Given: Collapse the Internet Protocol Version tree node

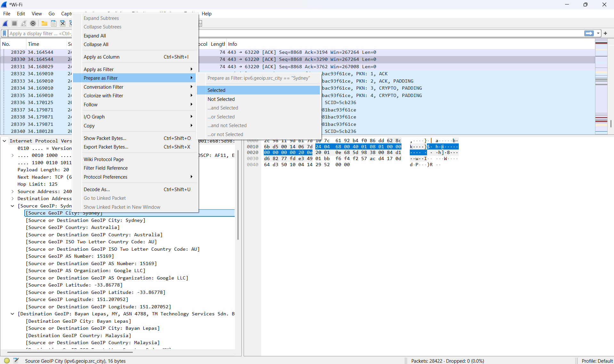Looking at the screenshot, I should point(4,141).
